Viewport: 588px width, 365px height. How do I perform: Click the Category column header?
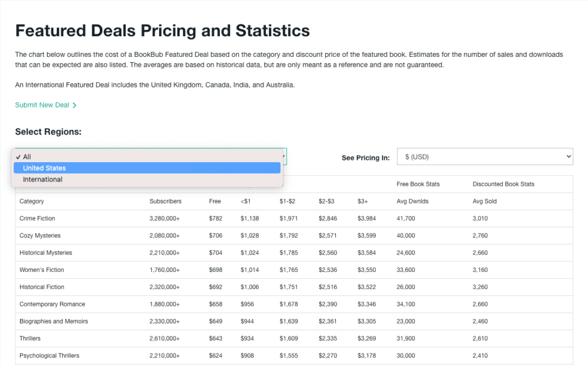32,201
